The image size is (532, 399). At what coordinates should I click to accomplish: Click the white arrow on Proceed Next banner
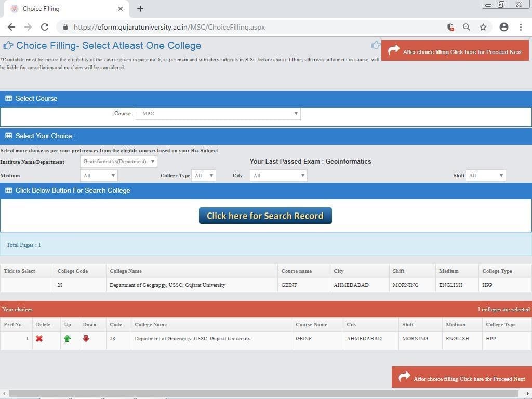pos(394,50)
